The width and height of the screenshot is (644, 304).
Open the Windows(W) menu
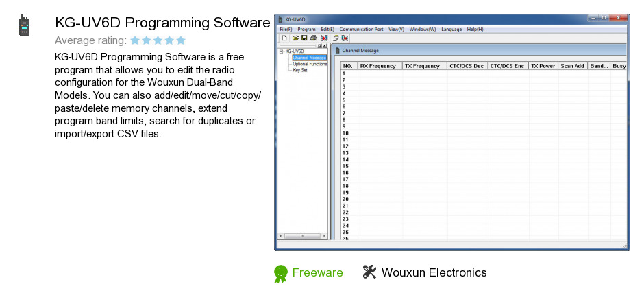pos(423,30)
